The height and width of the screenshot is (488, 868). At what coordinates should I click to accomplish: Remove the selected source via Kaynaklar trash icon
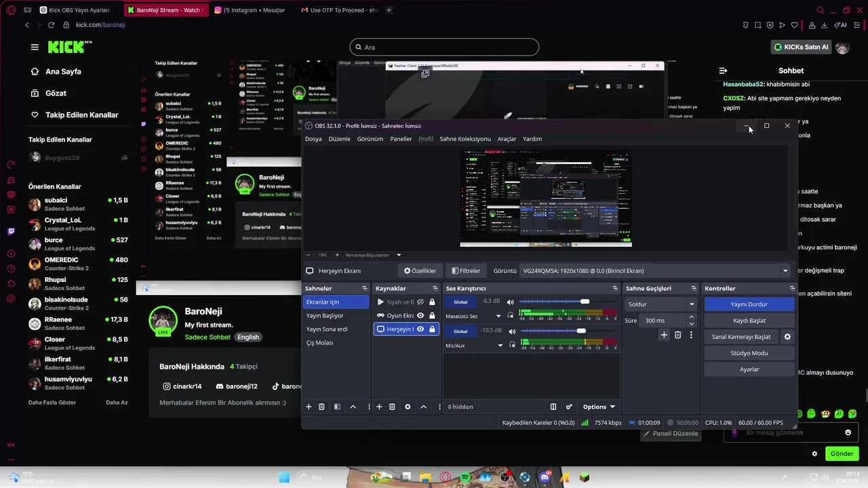pos(392,407)
